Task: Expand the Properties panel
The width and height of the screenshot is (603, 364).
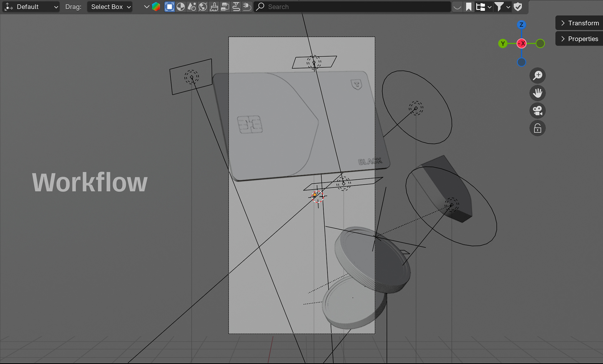Action: coord(579,39)
